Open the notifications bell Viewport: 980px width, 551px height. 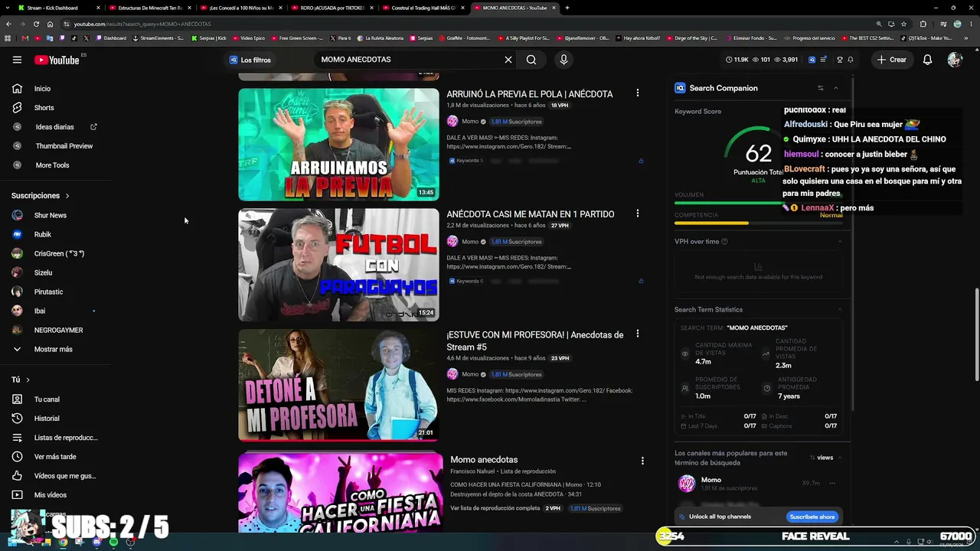tap(927, 60)
